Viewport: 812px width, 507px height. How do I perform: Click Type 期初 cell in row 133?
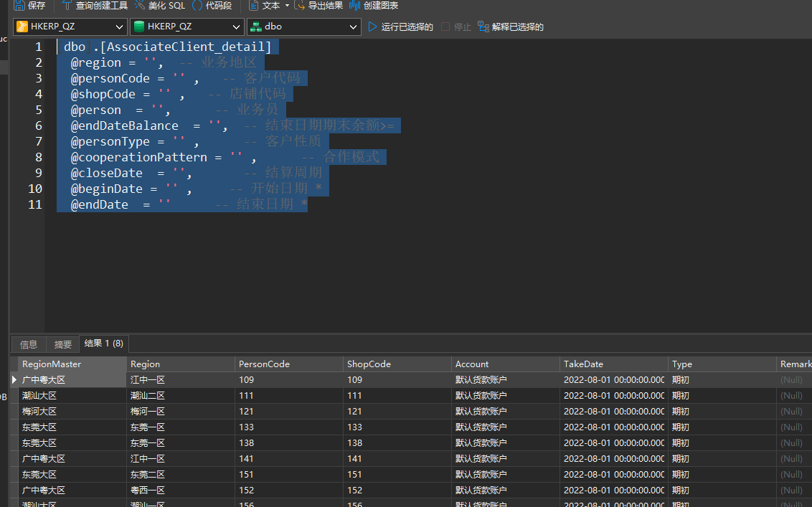722,427
